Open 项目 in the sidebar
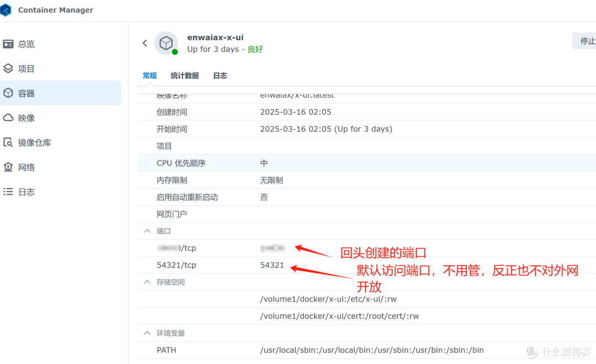 click(26, 69)
